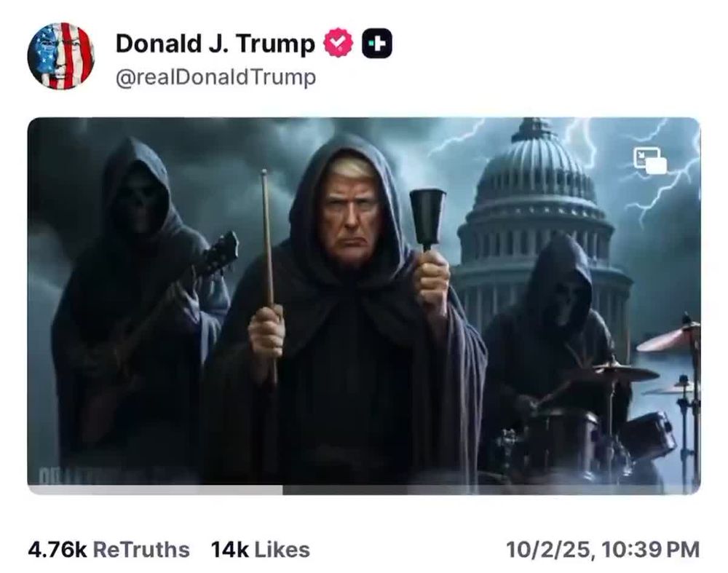
Task: Jump to unplayed section of video progress bar
Action: tap(491, 490)
